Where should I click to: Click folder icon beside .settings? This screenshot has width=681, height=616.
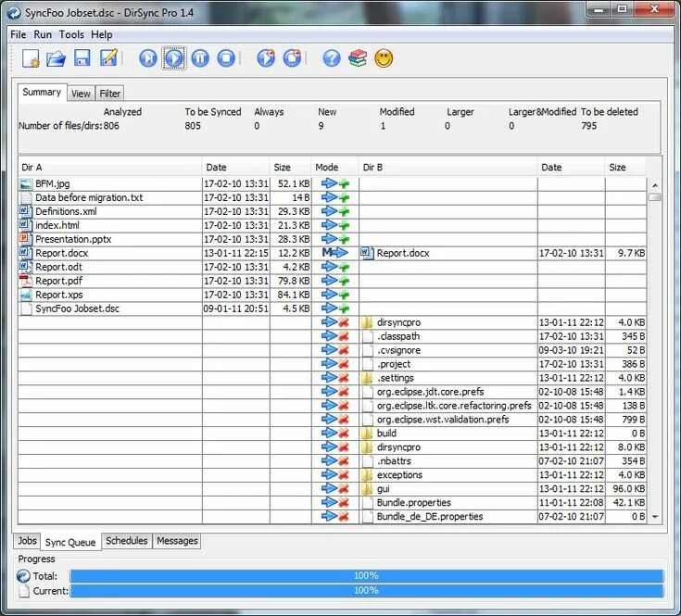coord(367,378)
